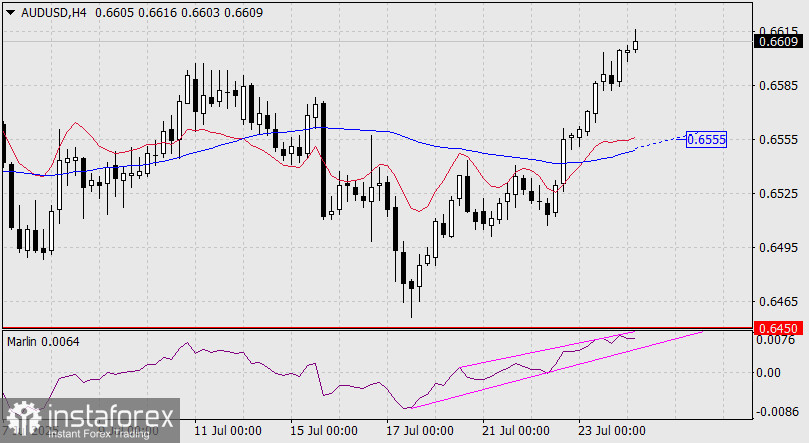Click the 17 Jul 00:00 time label
Screen dimensions: 809x443
[x=420, y=431]
